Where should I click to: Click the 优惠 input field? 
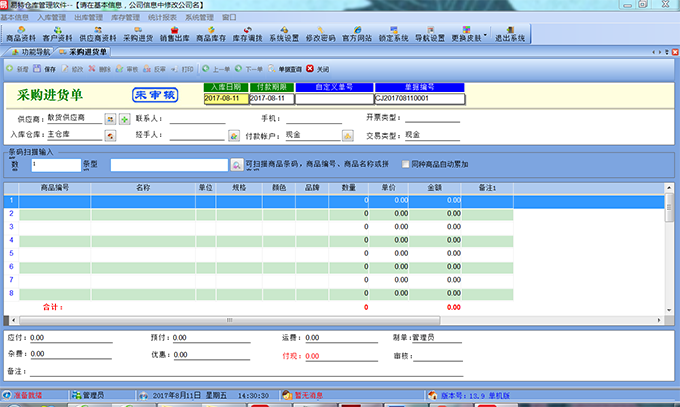pyautogui.click(x=212, y=355)
